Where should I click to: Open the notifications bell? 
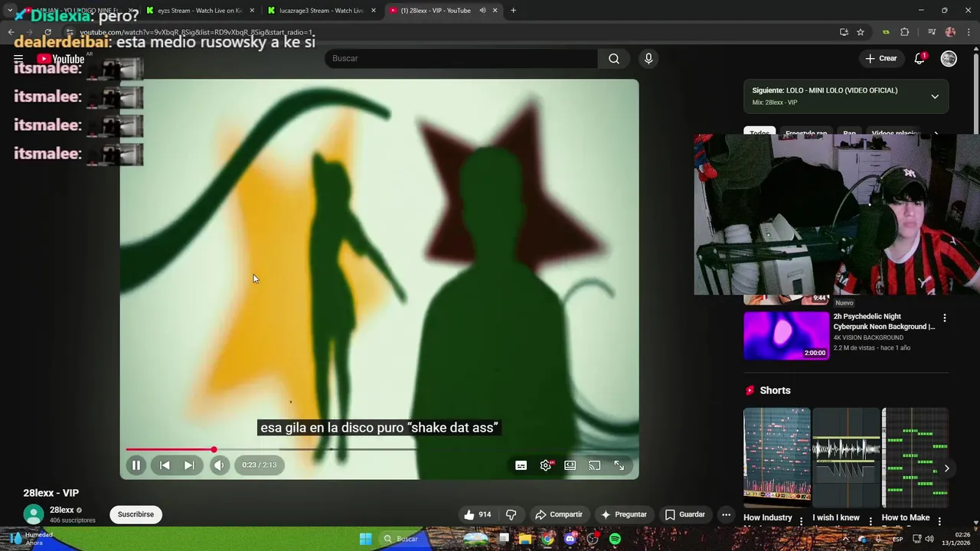(x=920, y=58)
